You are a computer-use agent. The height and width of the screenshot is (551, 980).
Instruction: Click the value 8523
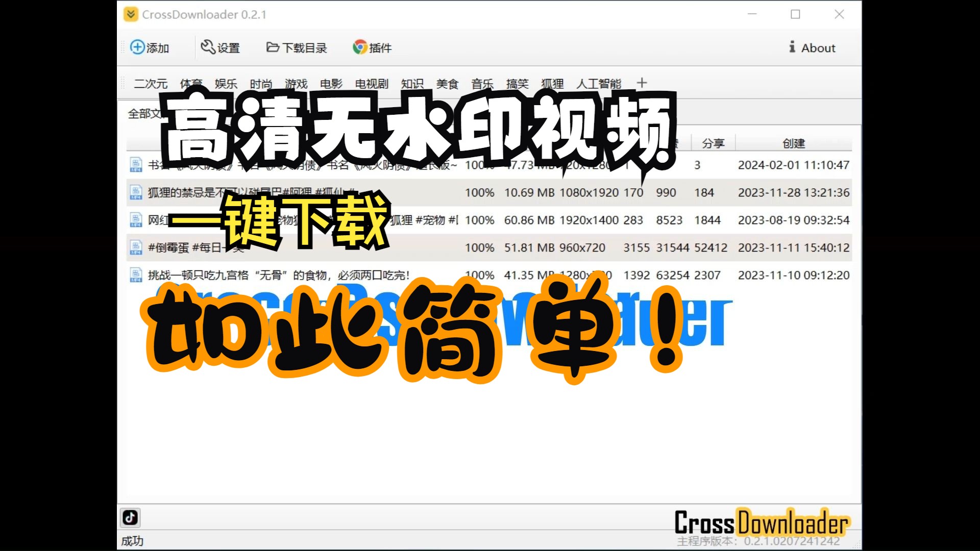(669, 220)
